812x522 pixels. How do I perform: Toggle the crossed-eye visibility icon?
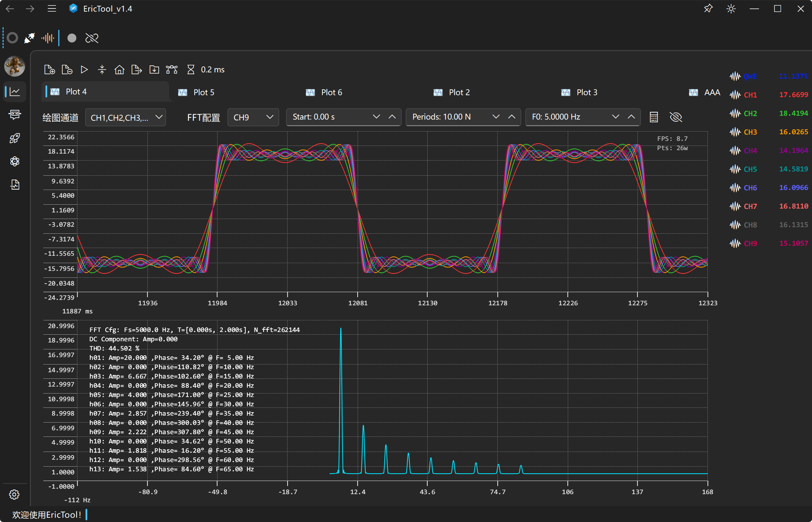tap(676, 117)
